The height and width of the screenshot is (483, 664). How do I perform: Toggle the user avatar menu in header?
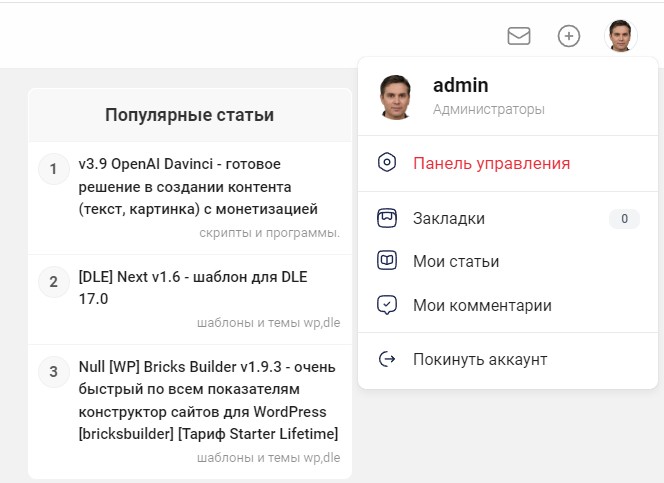coord(620,36)
